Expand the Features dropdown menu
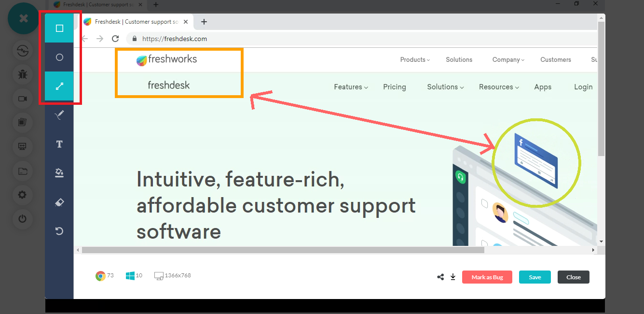 pyautogui.click(x=351, y=87)
